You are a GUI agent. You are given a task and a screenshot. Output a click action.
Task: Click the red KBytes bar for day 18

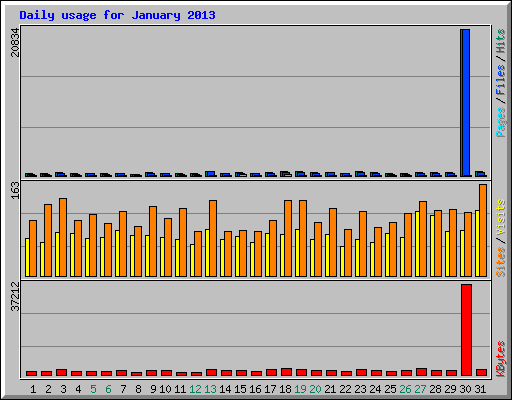(286, 372)
